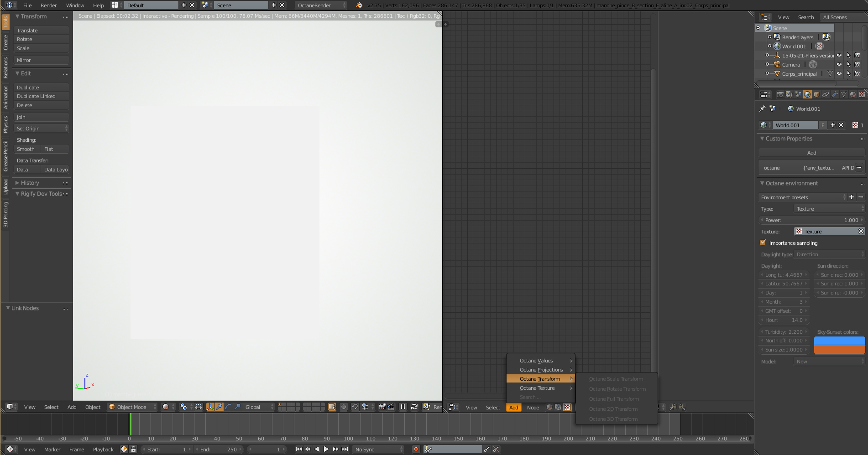The height and width of the screenshot is (455, 868).
Task: Click the paste nodes icon in node editor
Action: 682,407
